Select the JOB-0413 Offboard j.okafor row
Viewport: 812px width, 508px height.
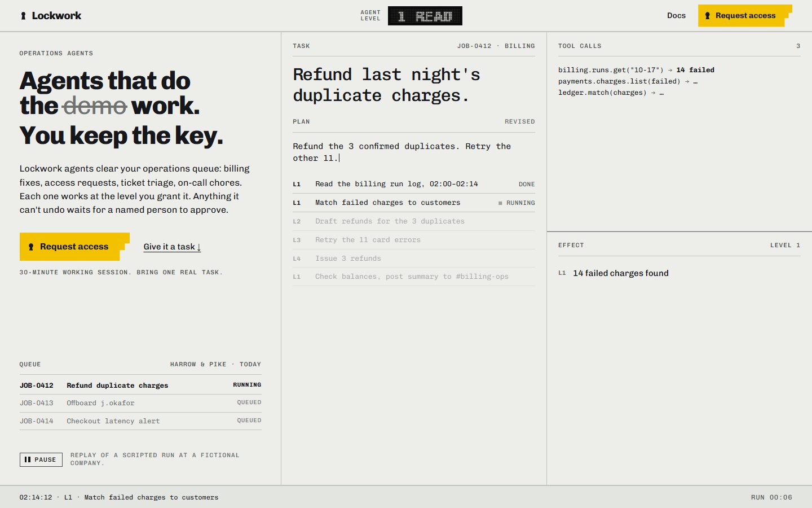click(x=140, y=403)
